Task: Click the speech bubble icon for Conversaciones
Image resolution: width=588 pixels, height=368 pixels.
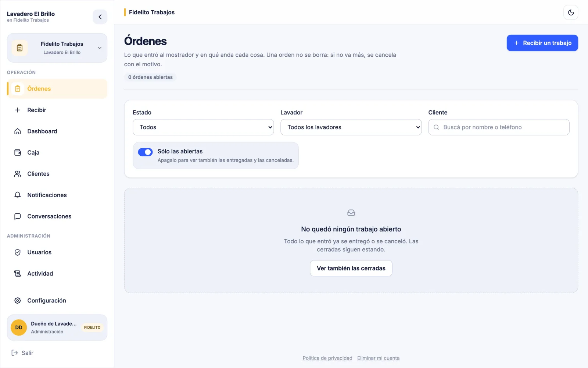Action: pos(18,216)
